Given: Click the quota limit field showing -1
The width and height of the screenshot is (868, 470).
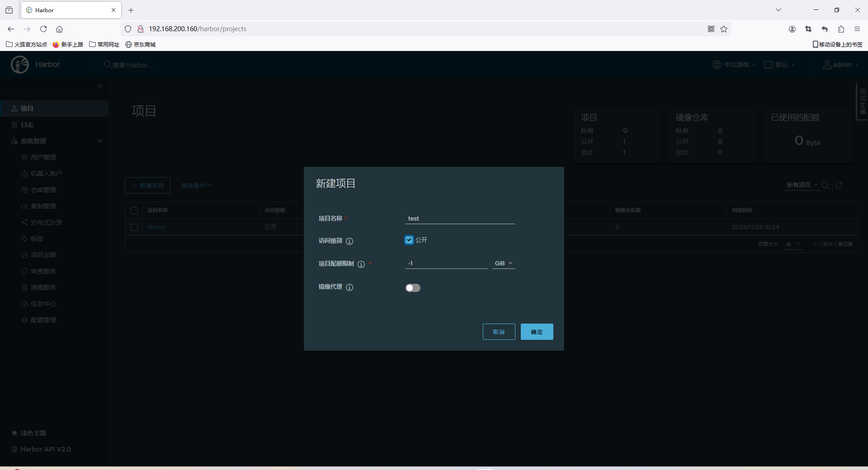Looking at the screenshot, I should point(447,263).
